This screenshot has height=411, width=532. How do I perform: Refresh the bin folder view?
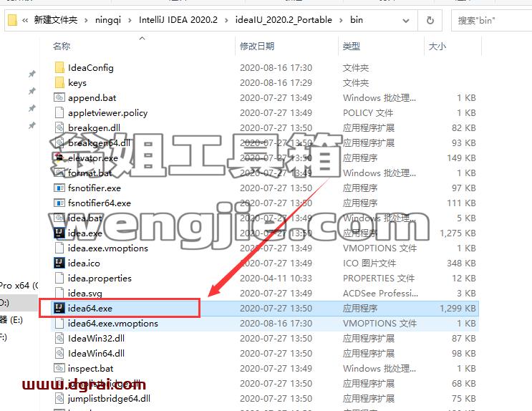[430, 20]
